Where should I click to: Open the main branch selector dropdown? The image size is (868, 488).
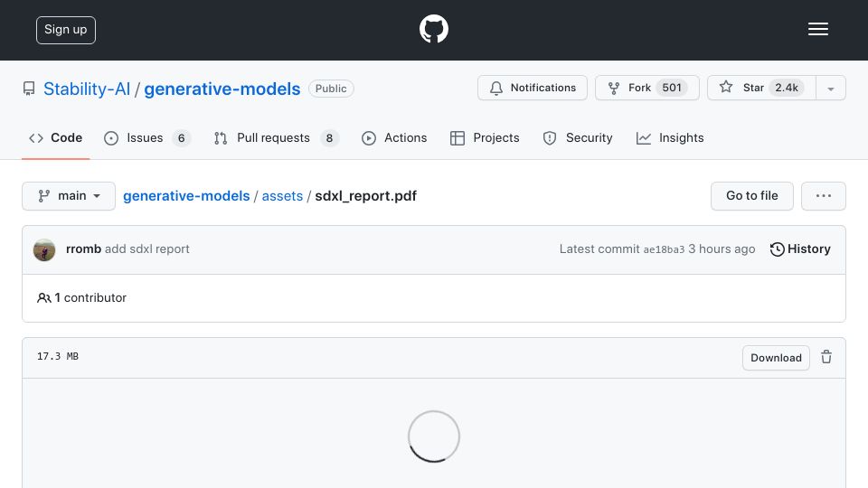pos(69,196)
